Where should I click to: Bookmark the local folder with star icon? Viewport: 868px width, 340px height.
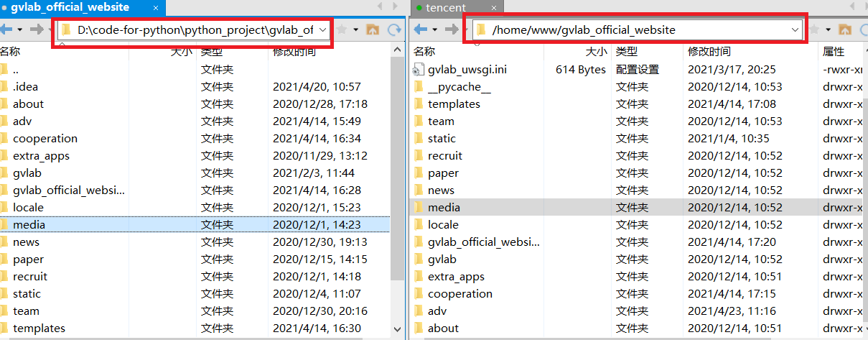point(342,29)
